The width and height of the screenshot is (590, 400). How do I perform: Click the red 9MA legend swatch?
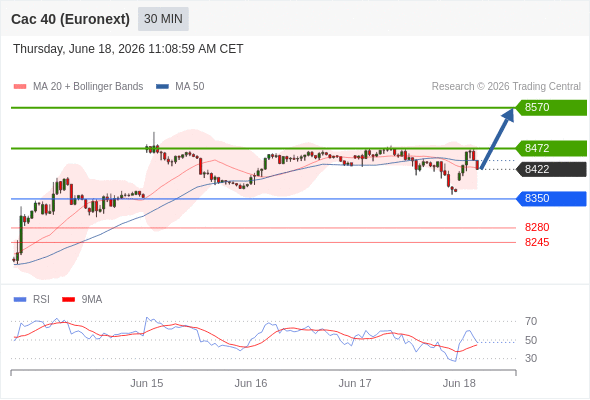68,300
